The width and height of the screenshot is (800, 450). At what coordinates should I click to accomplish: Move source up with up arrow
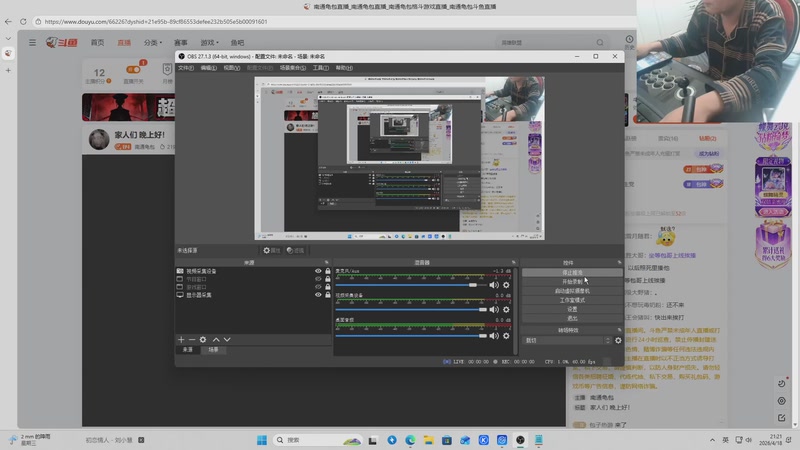(x=216, y=339)
